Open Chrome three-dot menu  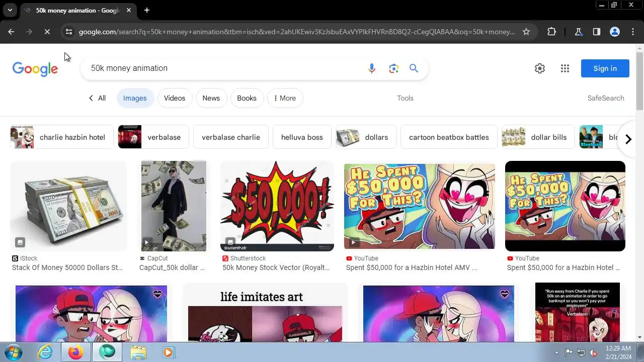[633, 32]
